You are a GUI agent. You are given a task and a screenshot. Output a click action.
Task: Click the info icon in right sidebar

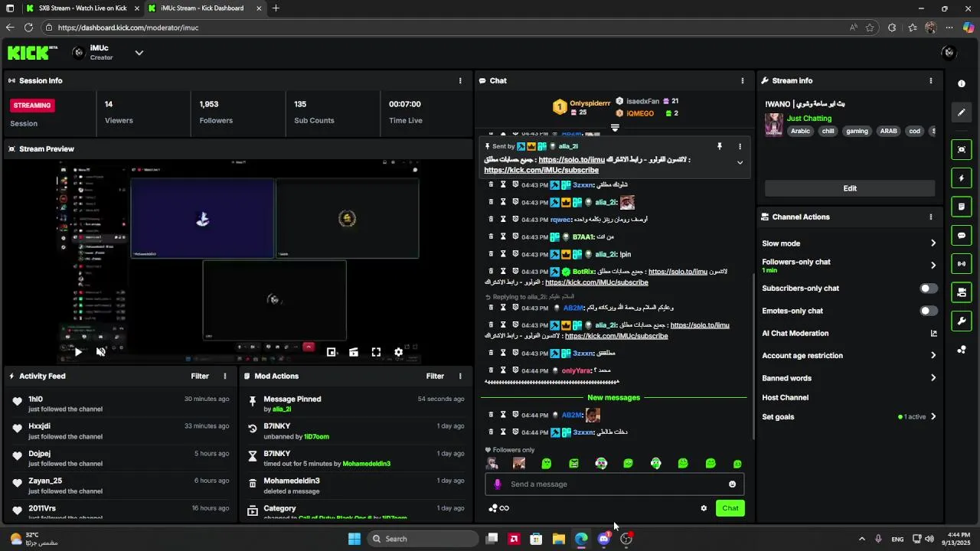[x=962, y=84]
